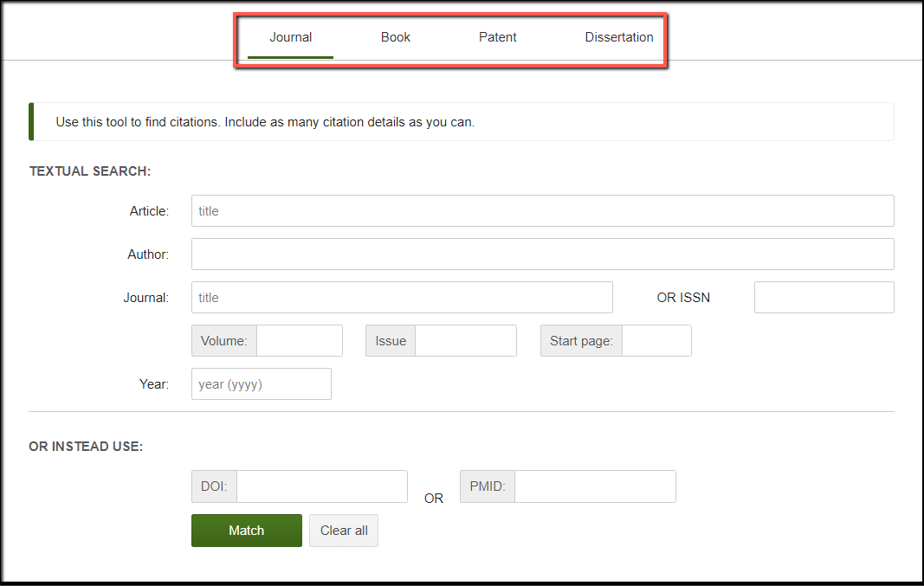924x586 pixels.
Task: Click the DOI: label
Action: (214, 486)
